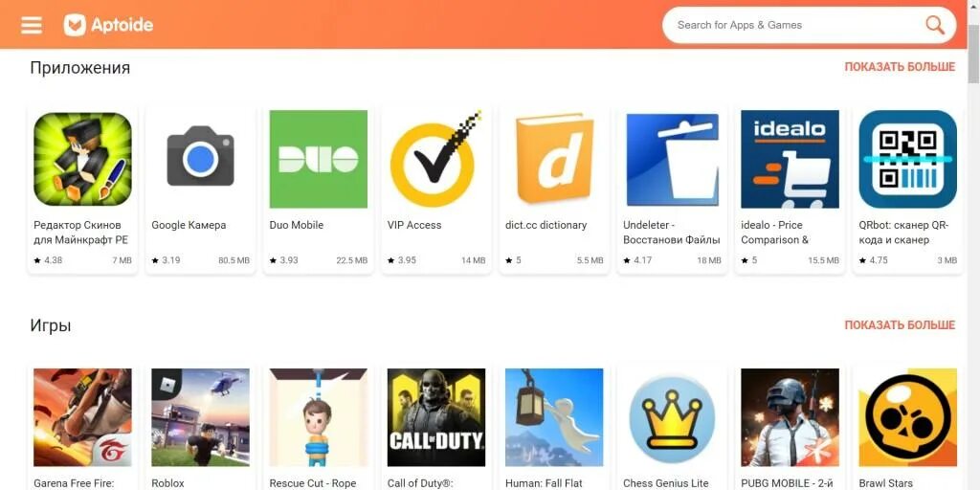The width and height of the screenshot is (980, 490).
Task: Open the QRbot scanner icon
Action: (x=908, y=159)
